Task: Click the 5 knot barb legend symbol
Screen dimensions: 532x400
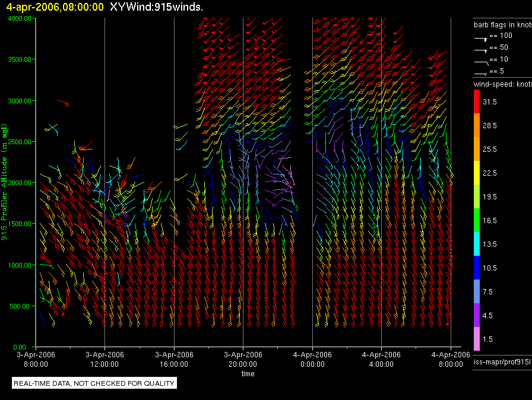Action: click(x=480, y=74)
